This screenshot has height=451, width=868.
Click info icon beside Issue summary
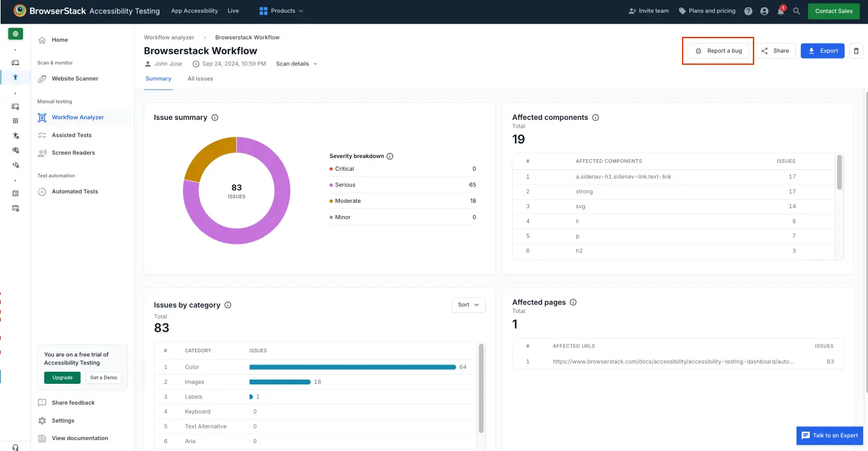click(x=215, y=117)
